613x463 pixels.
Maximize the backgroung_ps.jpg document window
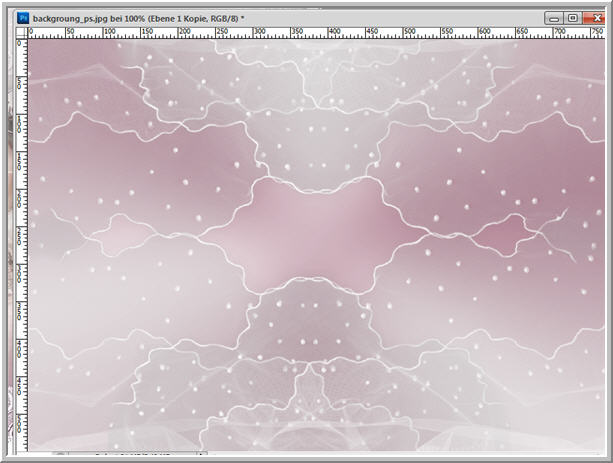[x=573, y=18]
